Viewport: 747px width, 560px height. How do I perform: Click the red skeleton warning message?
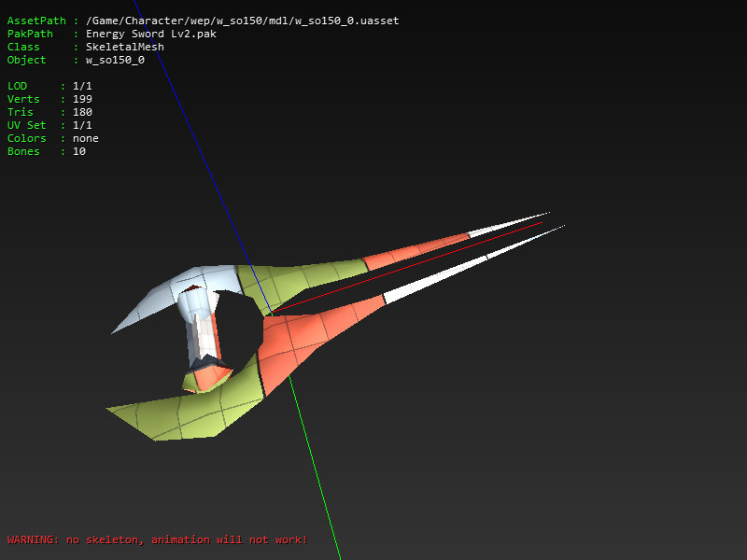point(159,539)
